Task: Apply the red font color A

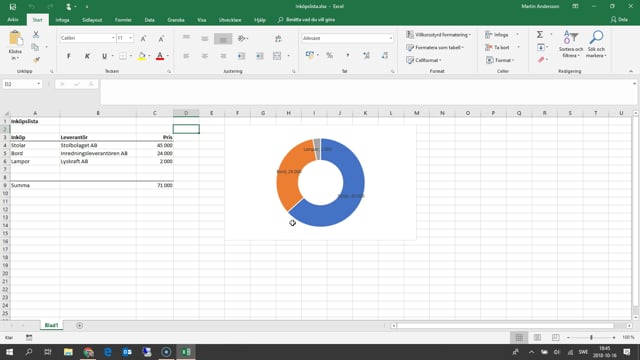Action: pos(160,56)
